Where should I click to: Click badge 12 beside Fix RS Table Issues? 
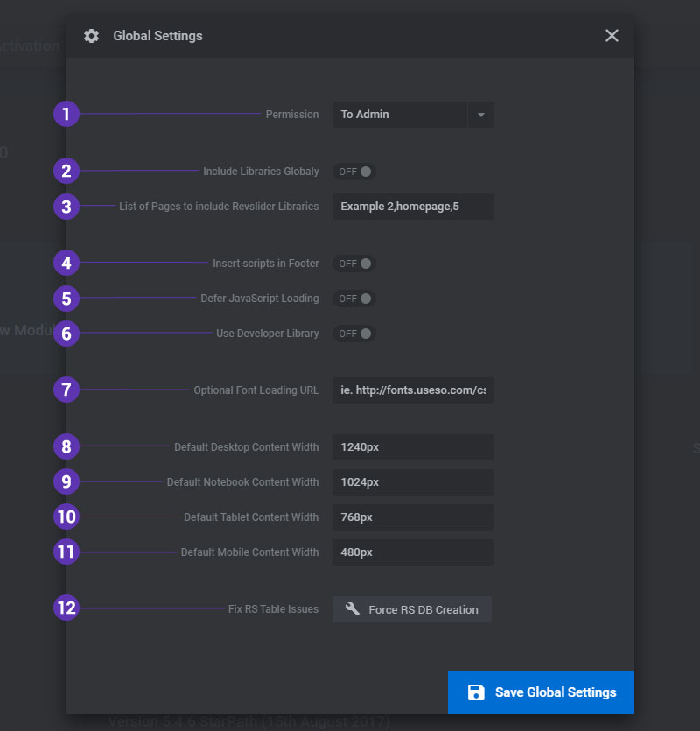point(66,608)
